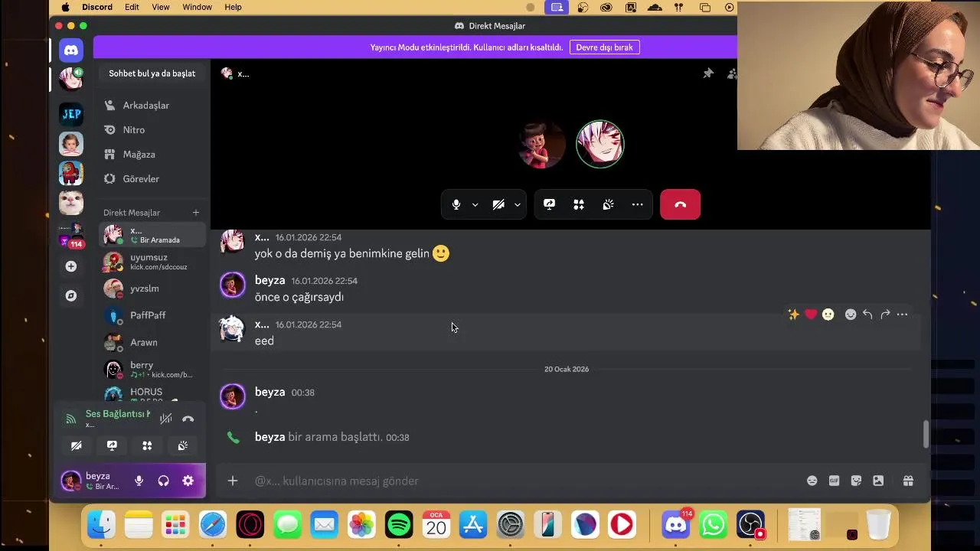The width and height of the screenshot is (980, 551).
Task: Open Window menu in menu bar
Action: tap(197, 7)
